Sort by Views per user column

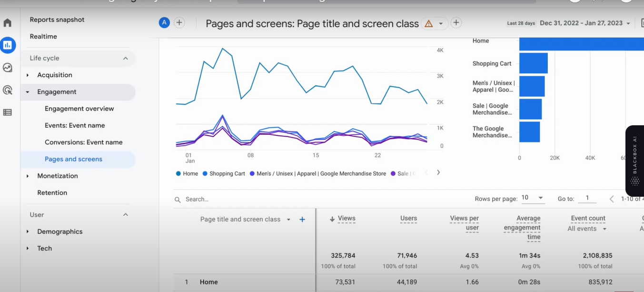pyautogui.click(x=465, y=223)
